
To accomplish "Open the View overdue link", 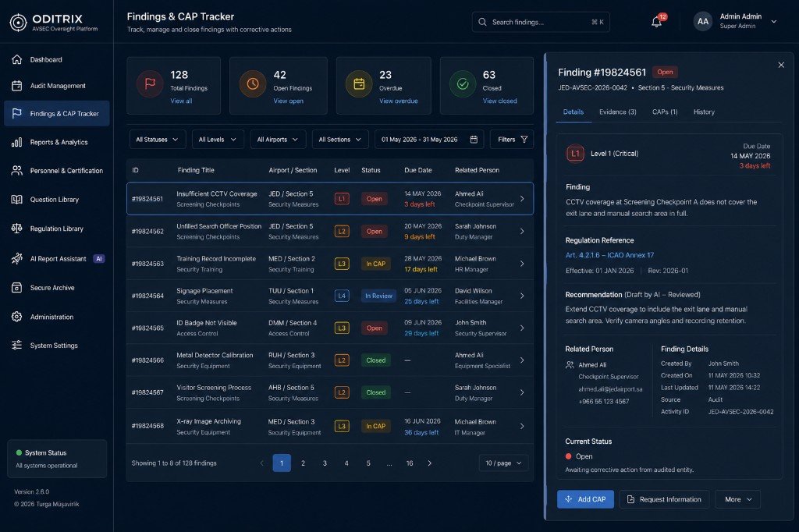I will 399,101.
